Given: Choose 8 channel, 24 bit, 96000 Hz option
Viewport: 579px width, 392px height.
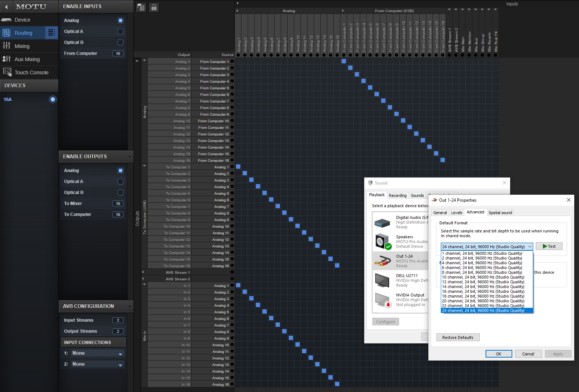Looking at the screenshot, I should [487, 272].
